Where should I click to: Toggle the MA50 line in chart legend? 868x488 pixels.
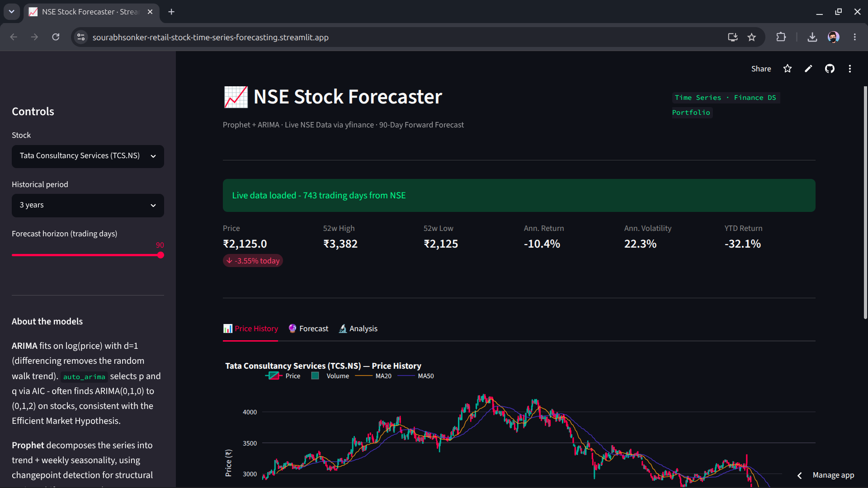(x=416, y=376)
